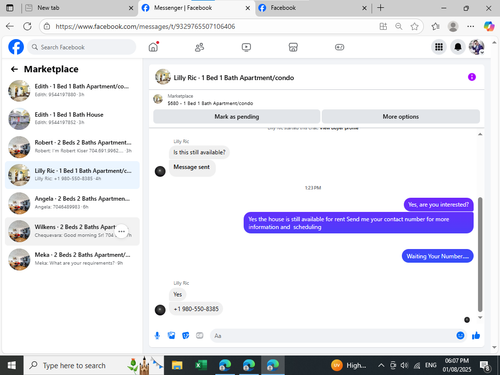Open the emoji picker in message box

pyautogui.click(x=460, y=335)
